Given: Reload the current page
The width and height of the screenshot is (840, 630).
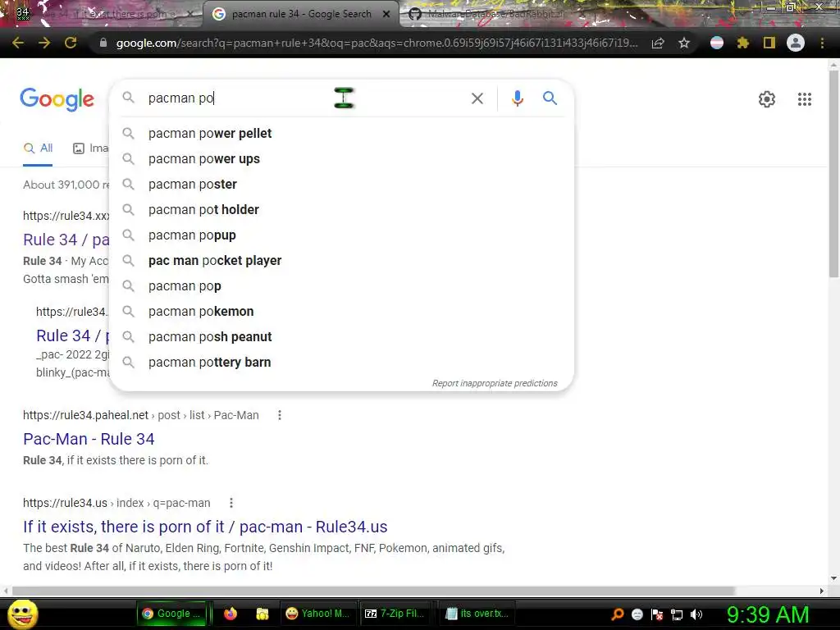Looking at the screenshot, I should (x=71, y=43).
